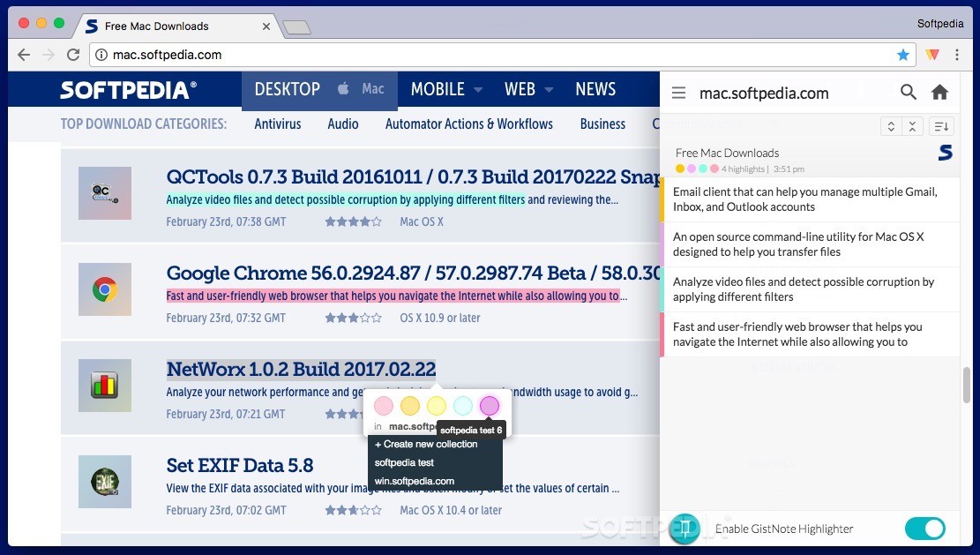Open the NEWS navigation tab
This screenshot has height=555, width=980.
click(x=595, y=89)
